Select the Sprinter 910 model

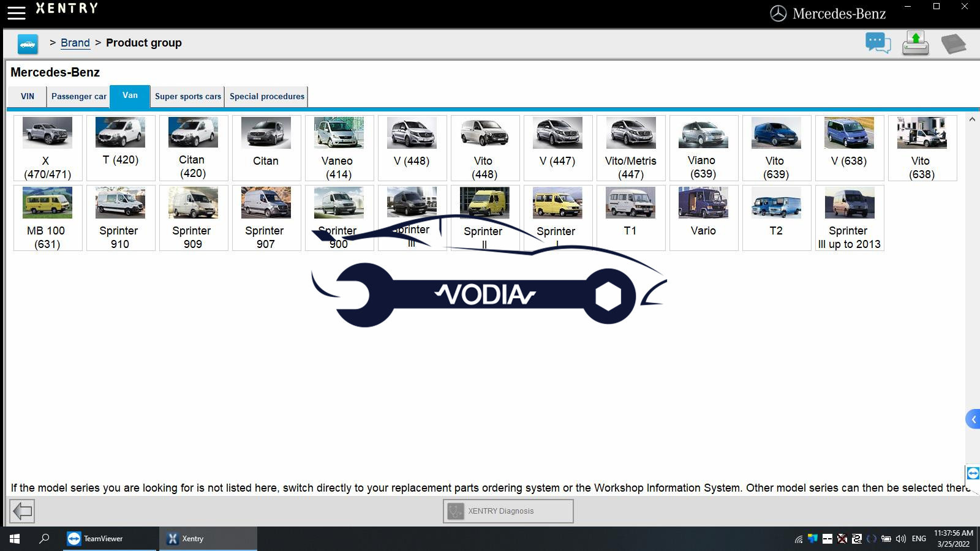121,218
